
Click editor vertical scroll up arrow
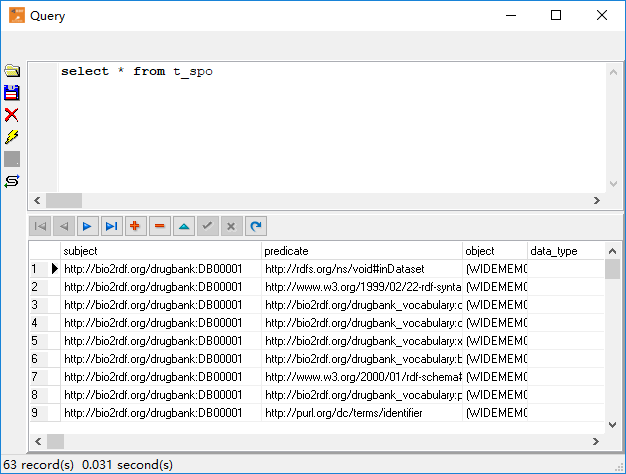(614, 72)
